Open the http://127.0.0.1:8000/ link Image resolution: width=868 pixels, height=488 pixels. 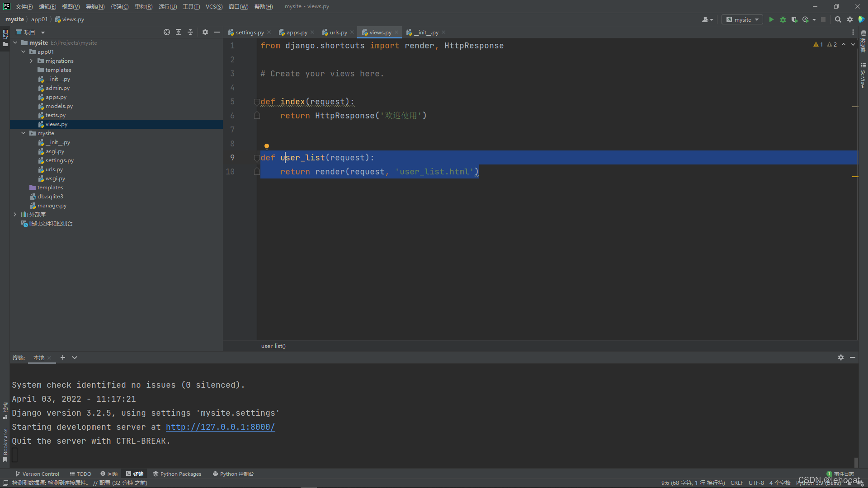[220, 427]
